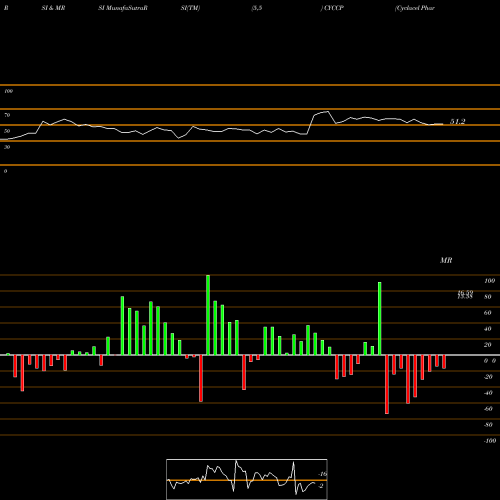Click the CYCCP ticker symbol text
Image resolution: width=500 pixels, height=500 pixels.
coord(333,8)
